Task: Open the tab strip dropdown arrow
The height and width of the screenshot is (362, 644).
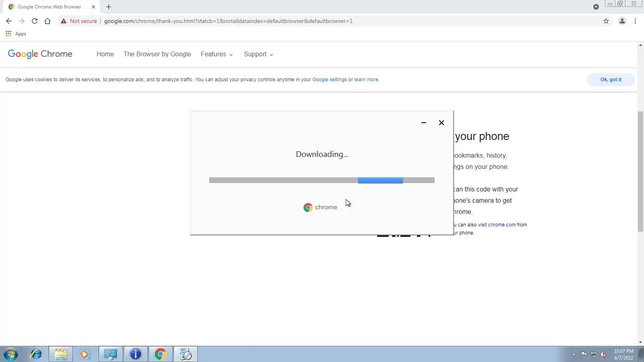Action: [x=596, y=7]
